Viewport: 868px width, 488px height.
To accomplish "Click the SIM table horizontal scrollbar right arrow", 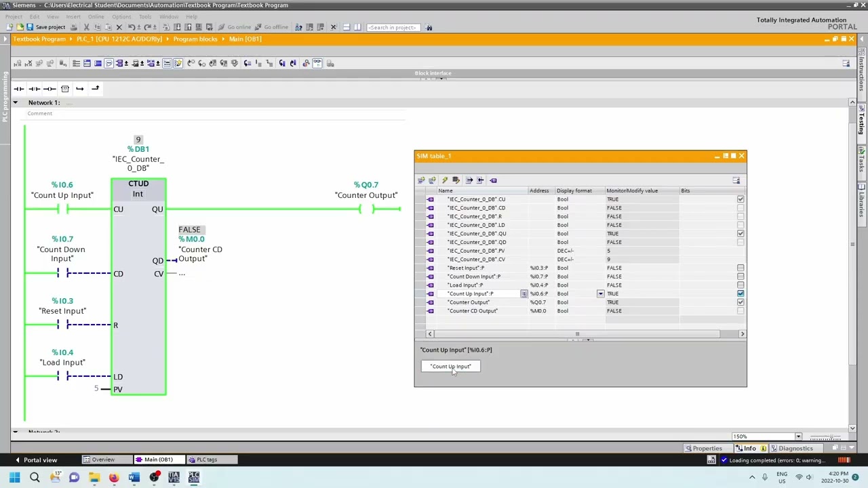I will pyautogui.click(x=742, y=333).
